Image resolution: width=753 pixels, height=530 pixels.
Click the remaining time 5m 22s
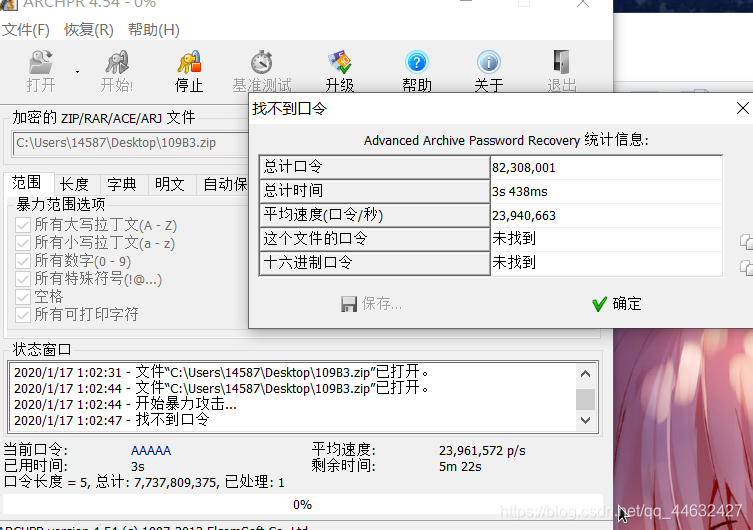pos(460,466)
